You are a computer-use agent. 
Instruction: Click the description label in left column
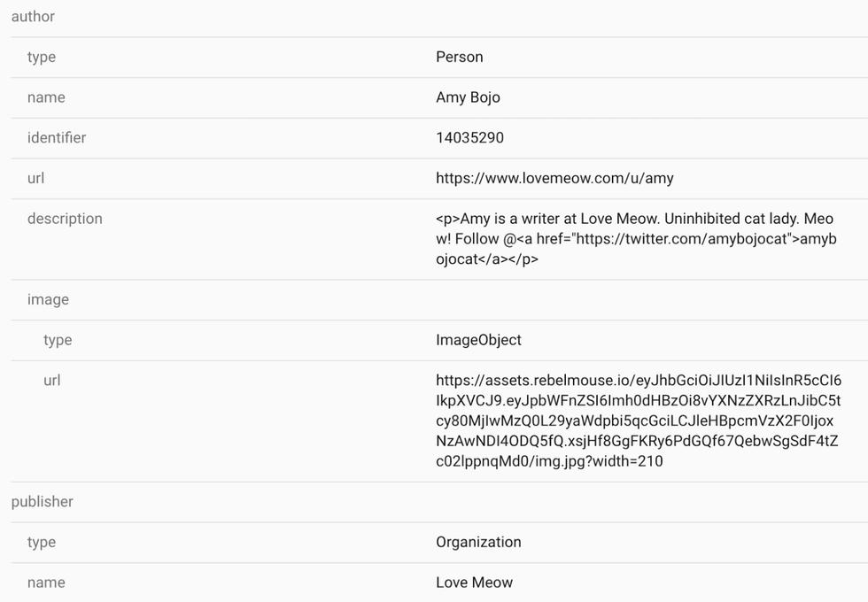pos(64,219)
